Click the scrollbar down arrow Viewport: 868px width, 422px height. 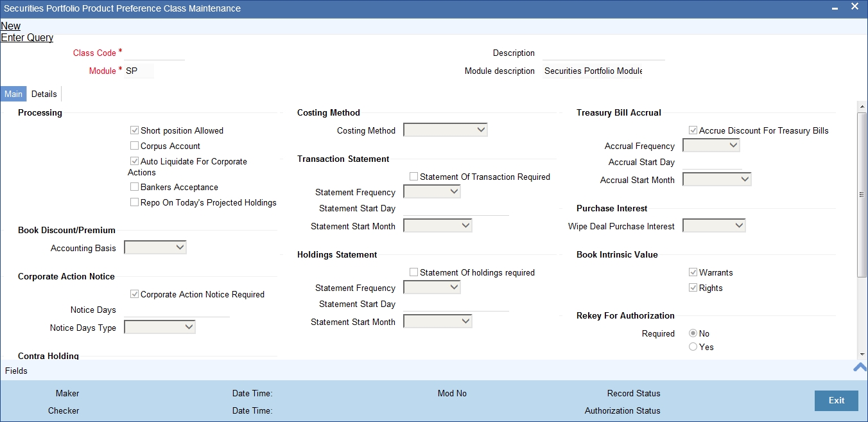click(862, 355)
